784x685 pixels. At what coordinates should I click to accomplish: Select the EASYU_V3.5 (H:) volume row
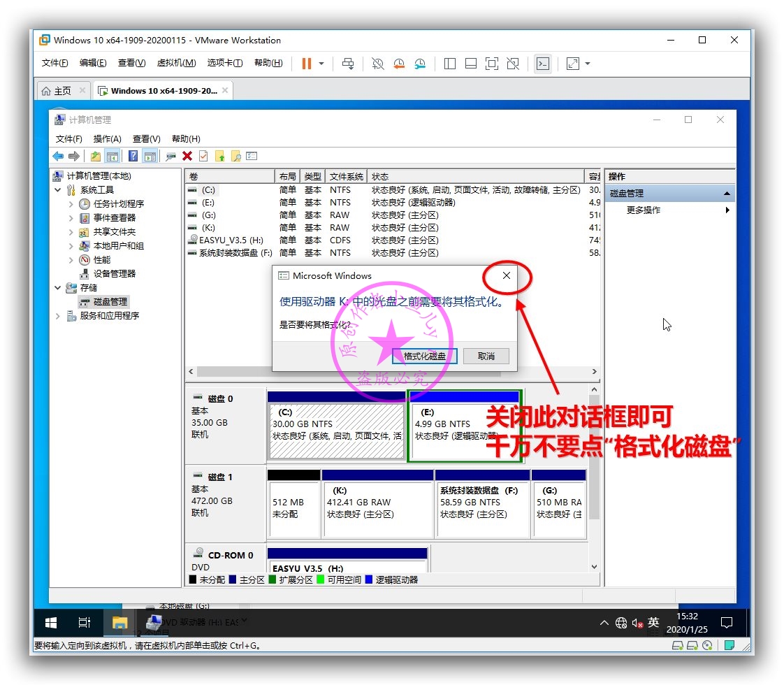coord(393,240)
